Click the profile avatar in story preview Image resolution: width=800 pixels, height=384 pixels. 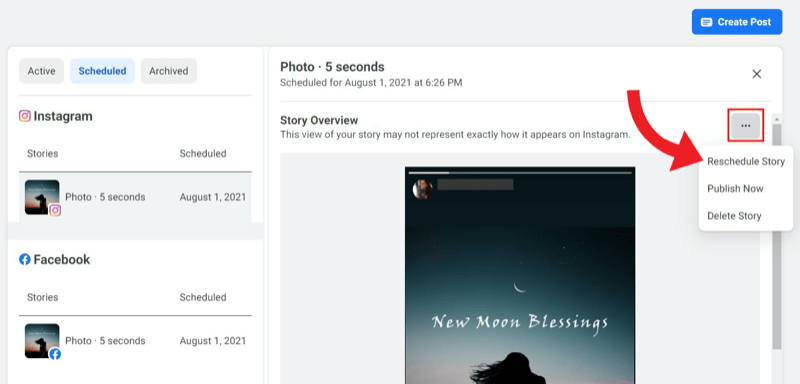click(422, 189)
